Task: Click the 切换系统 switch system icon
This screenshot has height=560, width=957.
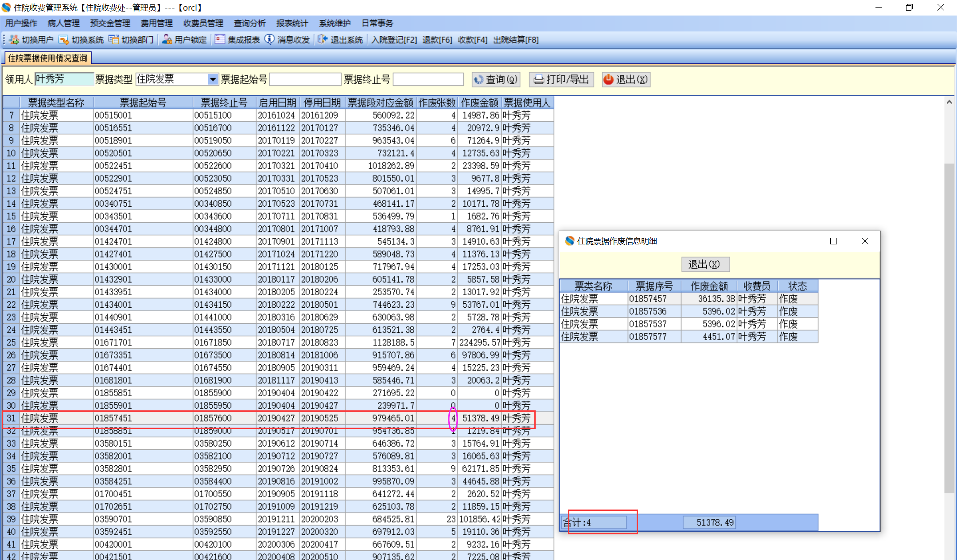Action: (64, 40)
